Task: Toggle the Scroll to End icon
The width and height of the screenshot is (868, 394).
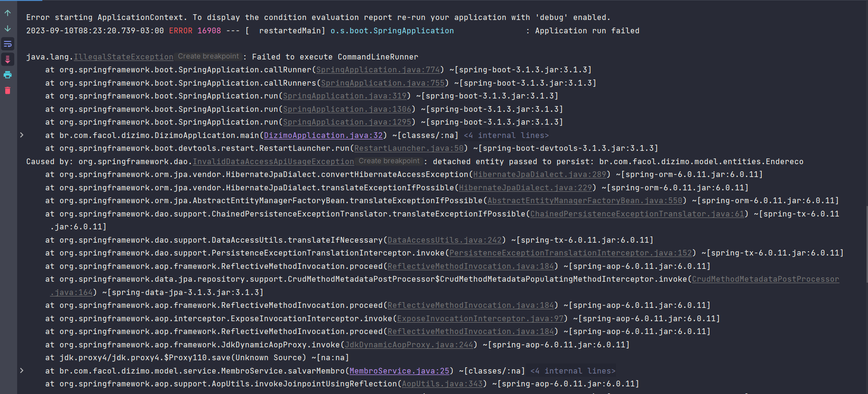Action: (8, 59)
